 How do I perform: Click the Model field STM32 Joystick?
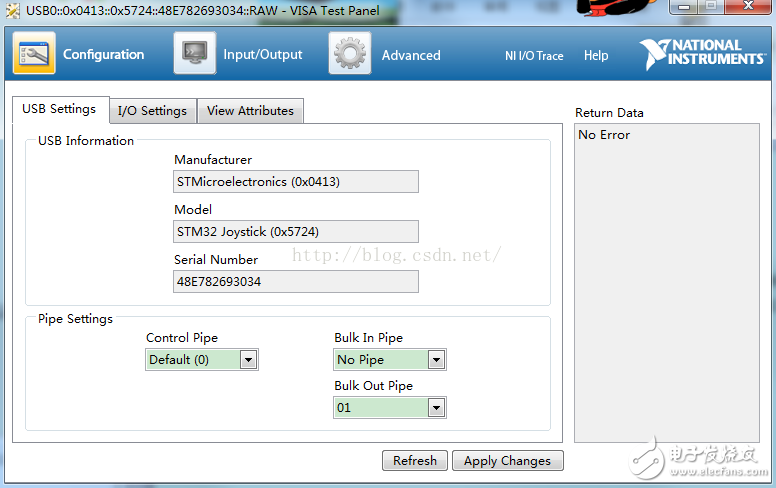[x=296, y=232]
